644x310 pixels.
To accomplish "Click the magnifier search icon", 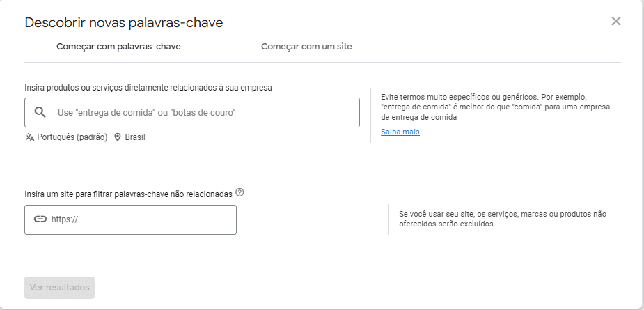I will coord(40,112).
